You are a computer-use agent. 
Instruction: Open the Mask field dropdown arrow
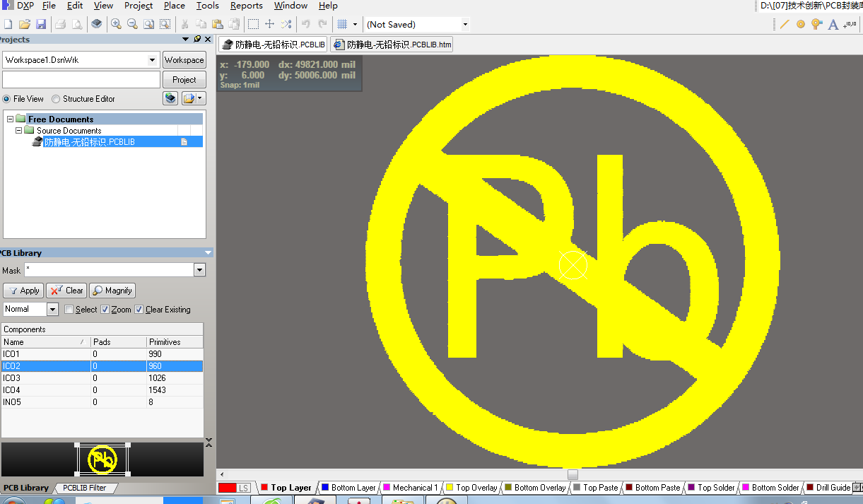click(x=200, y=270)
